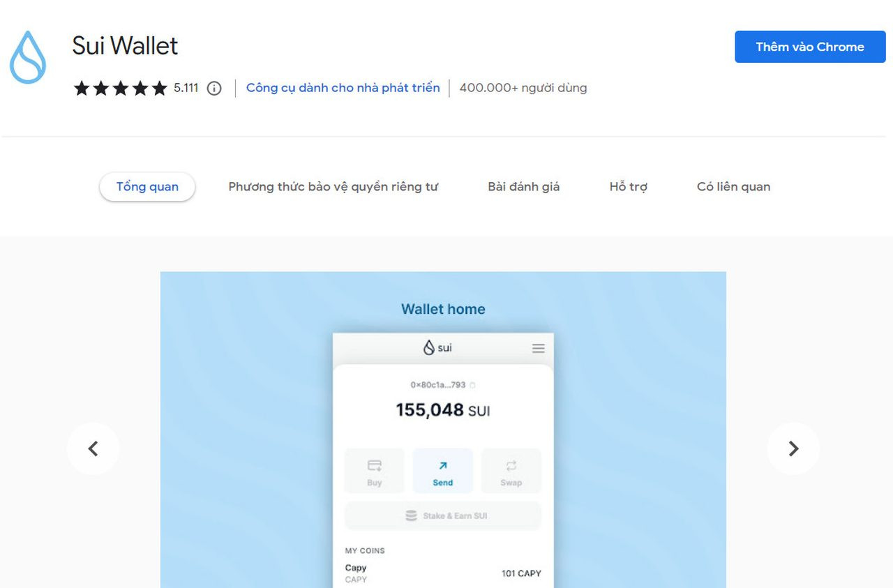Screen dimensions: 893x588
Task: Copy wallet address 0x80c1a...793 icon
Action: click(x=472, y=385)
